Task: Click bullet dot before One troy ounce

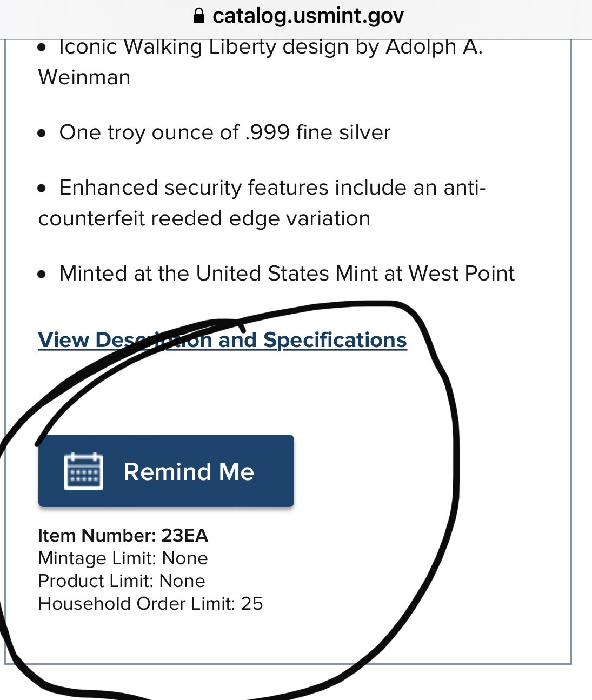Action: tap(42, 134)
